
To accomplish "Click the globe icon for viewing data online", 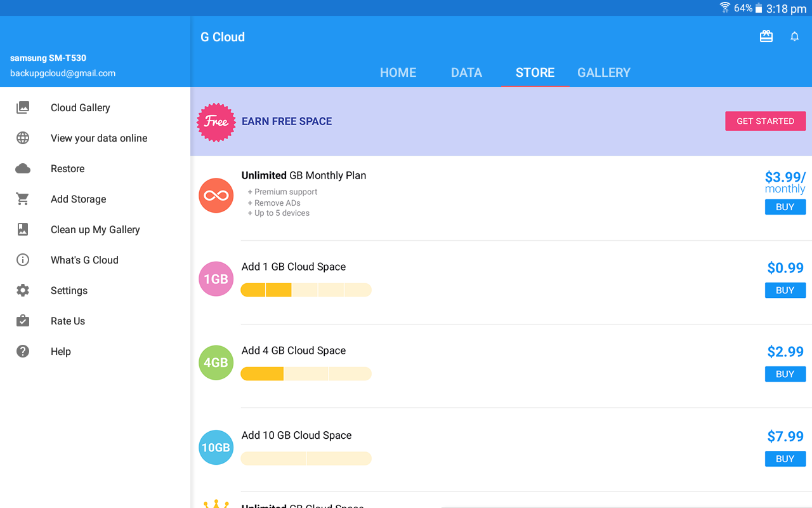I will pos(23,138).
